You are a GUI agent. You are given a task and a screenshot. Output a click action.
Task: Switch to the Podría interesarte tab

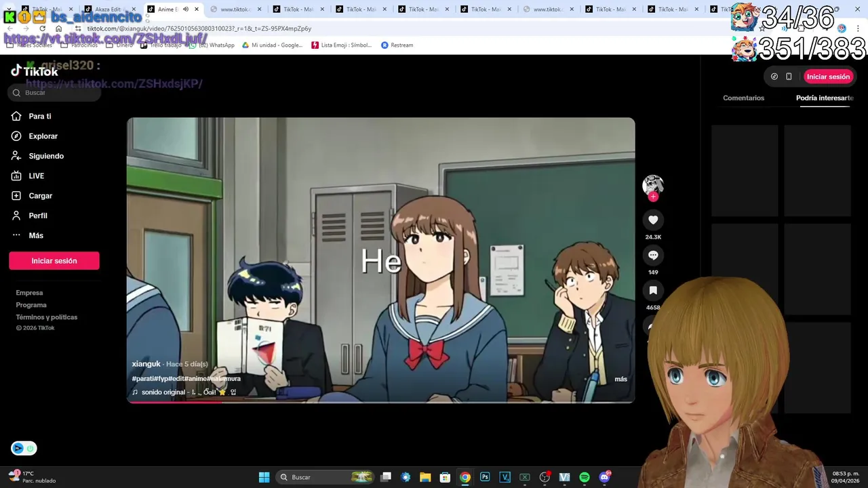[x=825, y=98]
